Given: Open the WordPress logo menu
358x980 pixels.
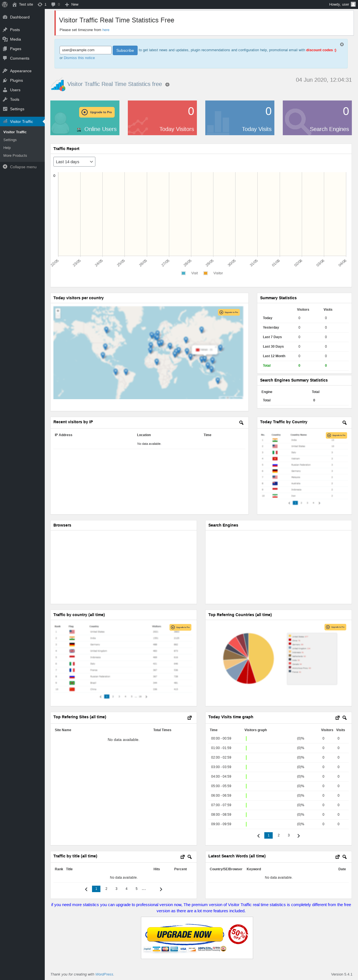Looking at the screenshot, I should point(5,4).
